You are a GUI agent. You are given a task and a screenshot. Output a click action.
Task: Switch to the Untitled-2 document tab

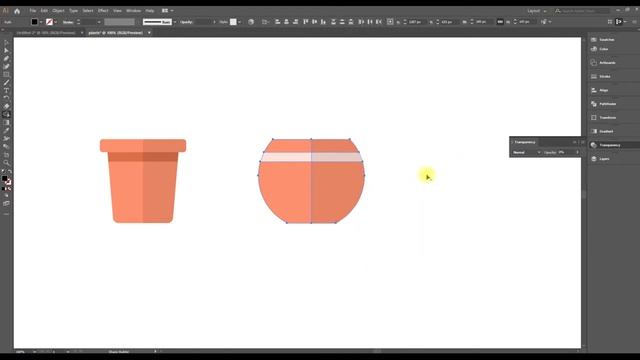(x=46, y=33)
